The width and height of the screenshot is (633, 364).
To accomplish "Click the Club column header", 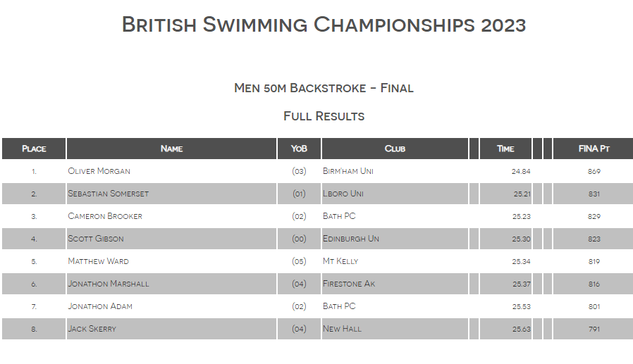I will pos(395,149).
